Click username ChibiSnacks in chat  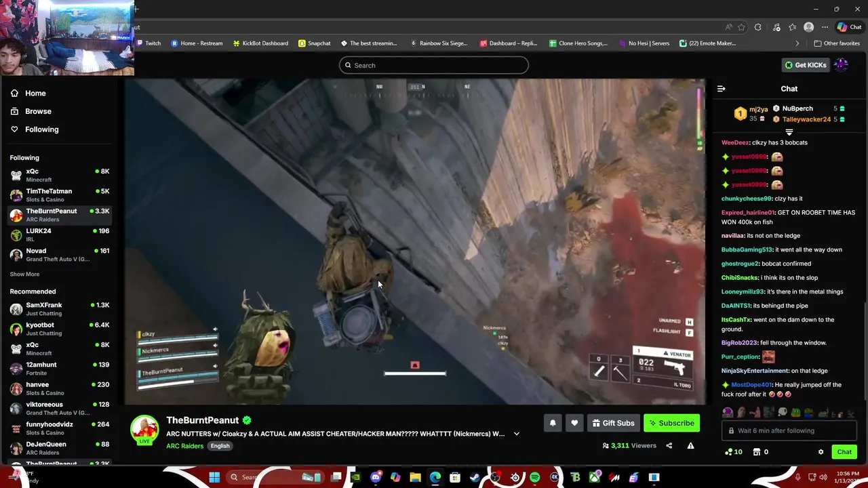739,278
